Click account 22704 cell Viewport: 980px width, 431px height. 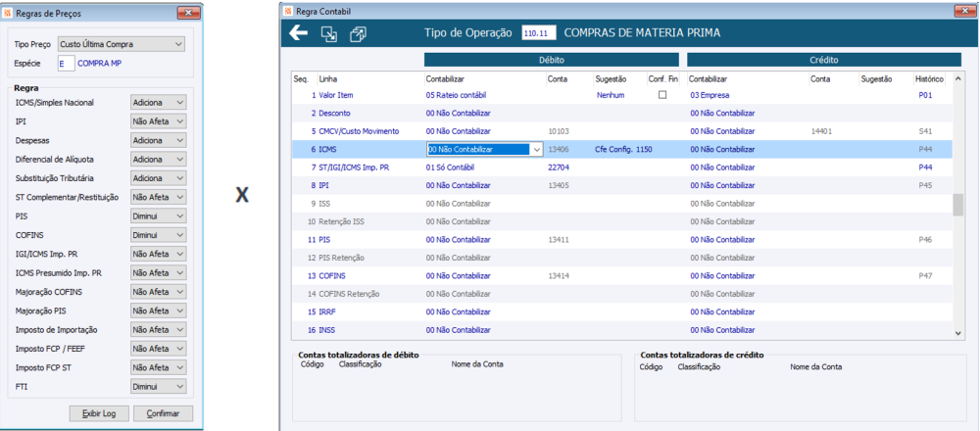[x=559, y=168]
